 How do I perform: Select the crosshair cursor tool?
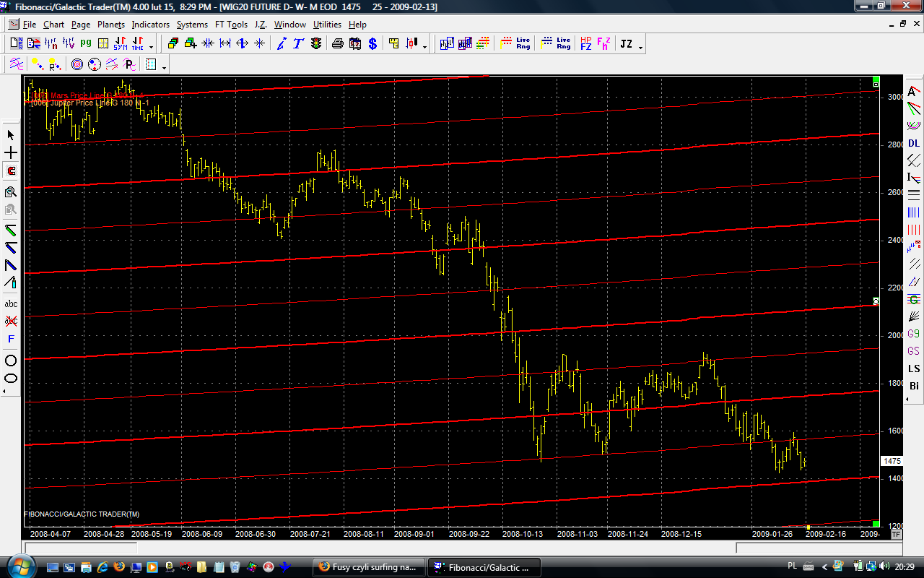tap(11, 153)
